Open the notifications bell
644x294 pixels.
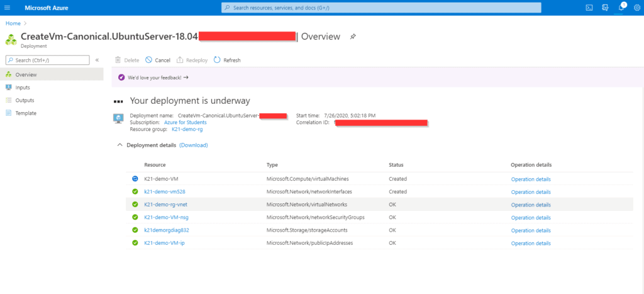tap(621, 8)
